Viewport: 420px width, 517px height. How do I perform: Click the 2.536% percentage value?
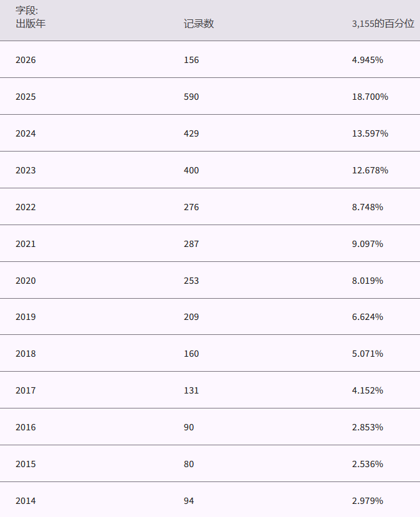tap(367, 464)
